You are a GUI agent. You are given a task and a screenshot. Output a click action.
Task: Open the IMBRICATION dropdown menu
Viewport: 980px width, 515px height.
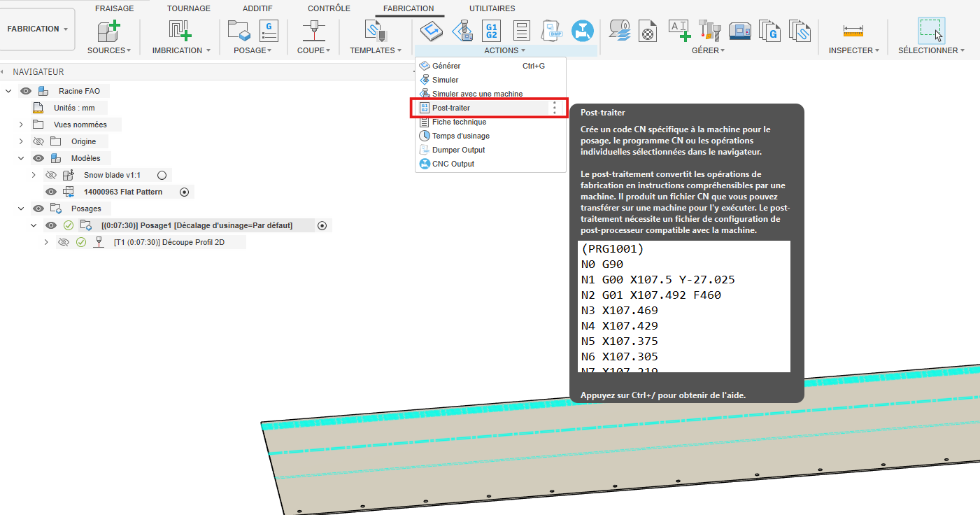181,50
